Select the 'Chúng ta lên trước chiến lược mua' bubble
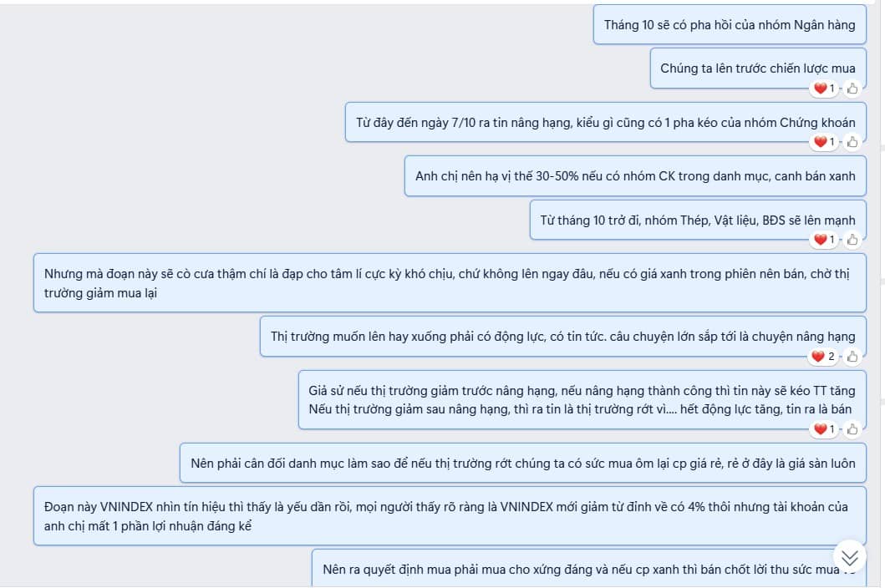This screenshot has height=588, width=885. [x=758, y=68]
